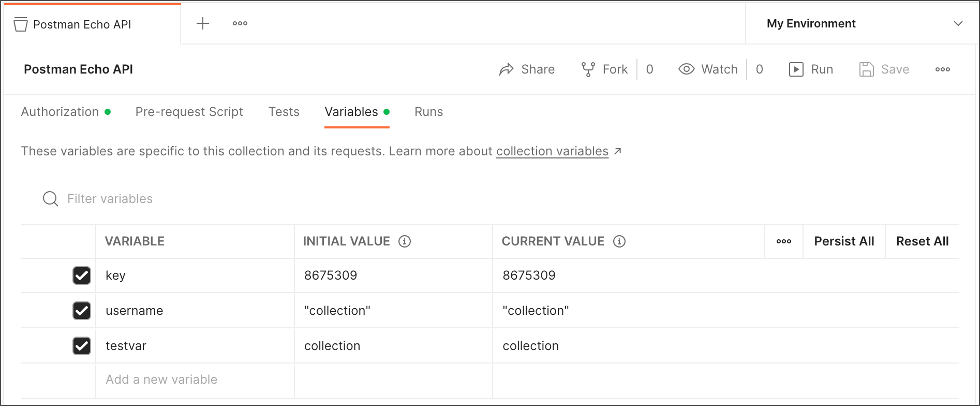Viewport: 980px width, 406px height.
Task: Click the Filter variables search icon
Action: point(50,199)
